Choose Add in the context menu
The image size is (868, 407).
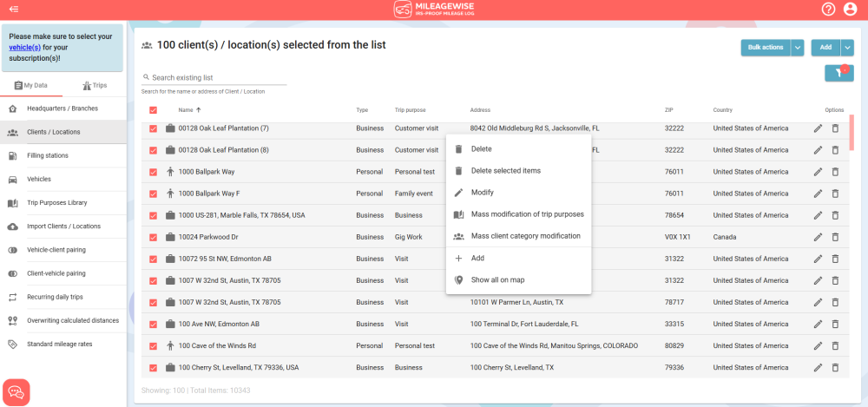point(518,258)
